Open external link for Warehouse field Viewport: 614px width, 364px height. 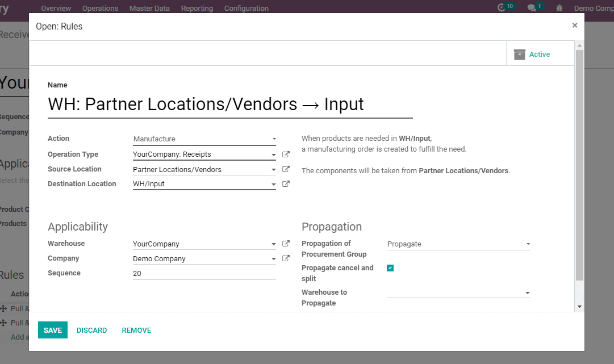pyautogui.click(x=286, y=244)
